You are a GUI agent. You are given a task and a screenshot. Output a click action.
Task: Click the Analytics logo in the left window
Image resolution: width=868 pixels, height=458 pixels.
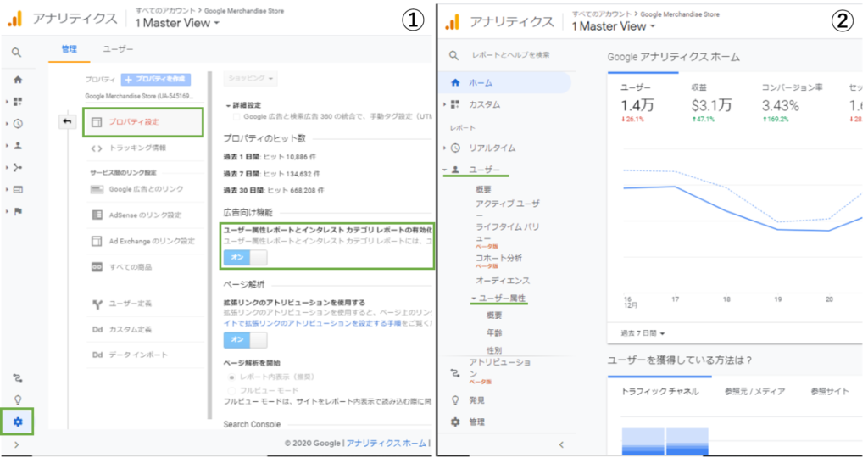coord(15,19)
